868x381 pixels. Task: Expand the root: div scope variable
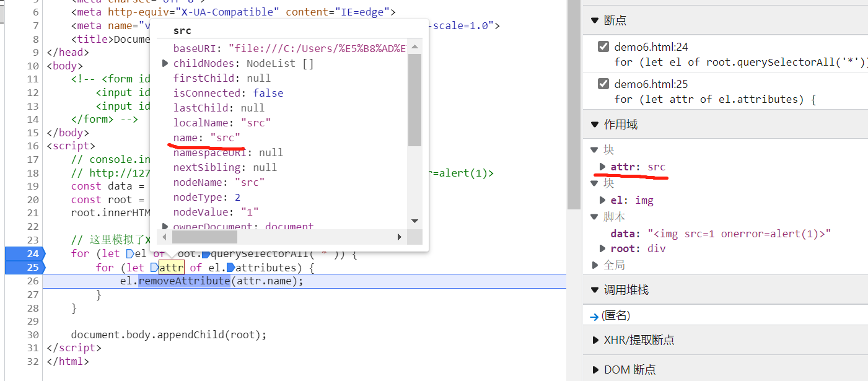603,248
